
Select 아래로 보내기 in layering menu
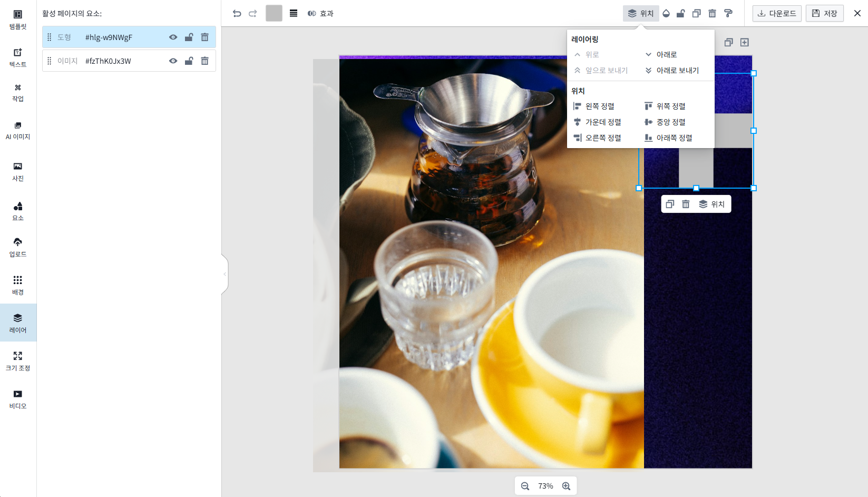pyautogui.click(x=672, y=70)
